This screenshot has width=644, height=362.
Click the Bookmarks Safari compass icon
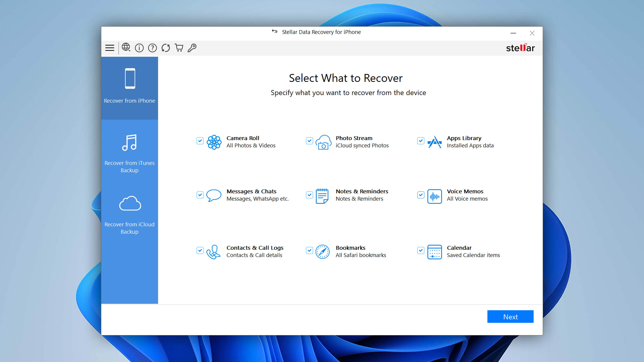click(x=323, y=252)
